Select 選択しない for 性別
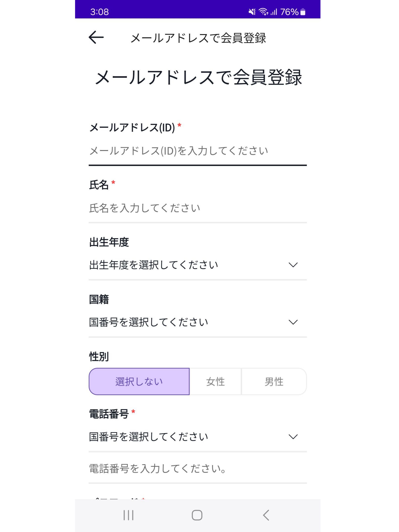399x532 pixels. (139, 381)
